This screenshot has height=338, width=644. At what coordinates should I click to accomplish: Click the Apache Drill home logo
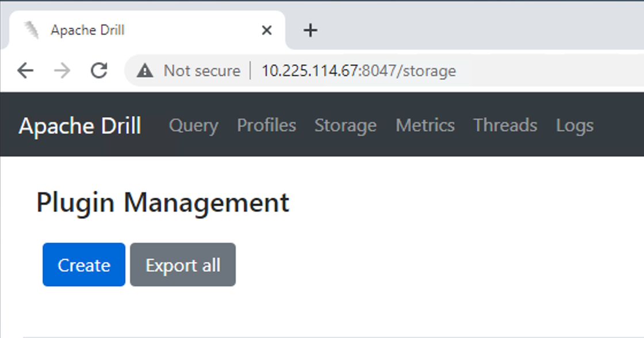(x=80, y=125)
